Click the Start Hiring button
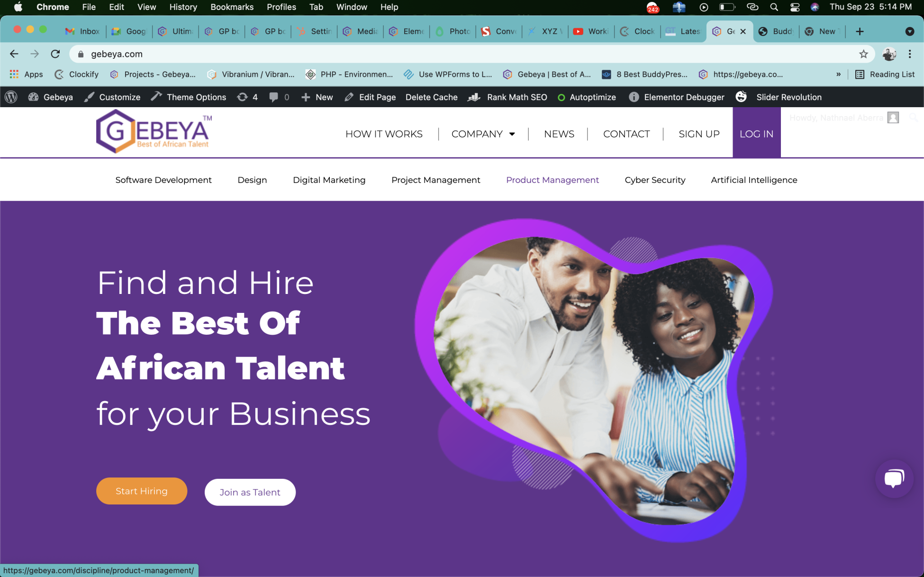 142,491
